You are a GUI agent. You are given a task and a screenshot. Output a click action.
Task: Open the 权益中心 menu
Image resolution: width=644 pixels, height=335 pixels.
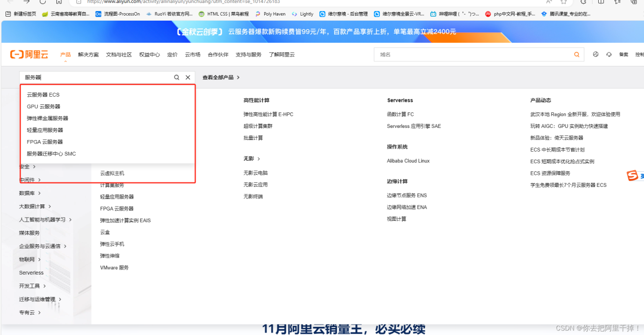coord(149,54)
